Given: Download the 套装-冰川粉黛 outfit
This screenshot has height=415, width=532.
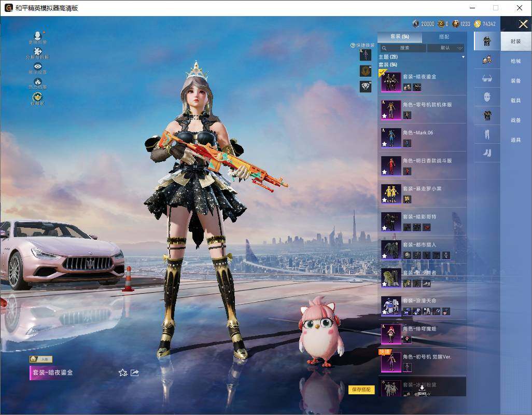Looking at the screenshot, I should [422, 388].
